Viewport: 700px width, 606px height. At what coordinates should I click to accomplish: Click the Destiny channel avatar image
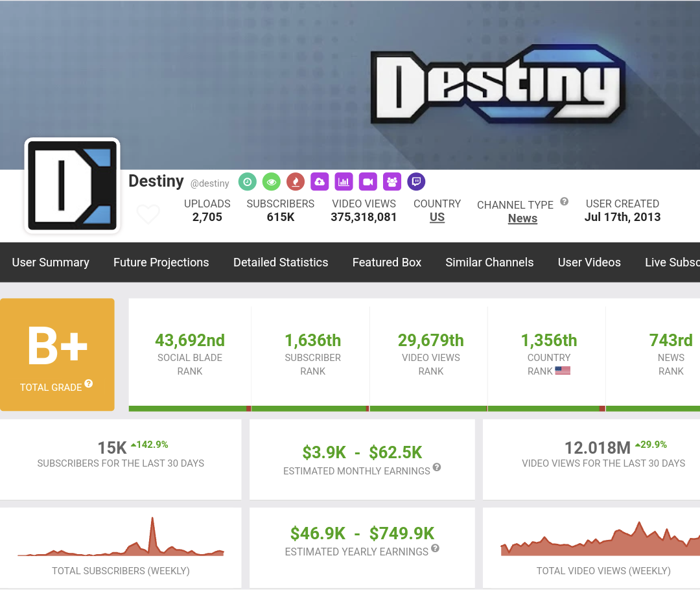(73, 186)
